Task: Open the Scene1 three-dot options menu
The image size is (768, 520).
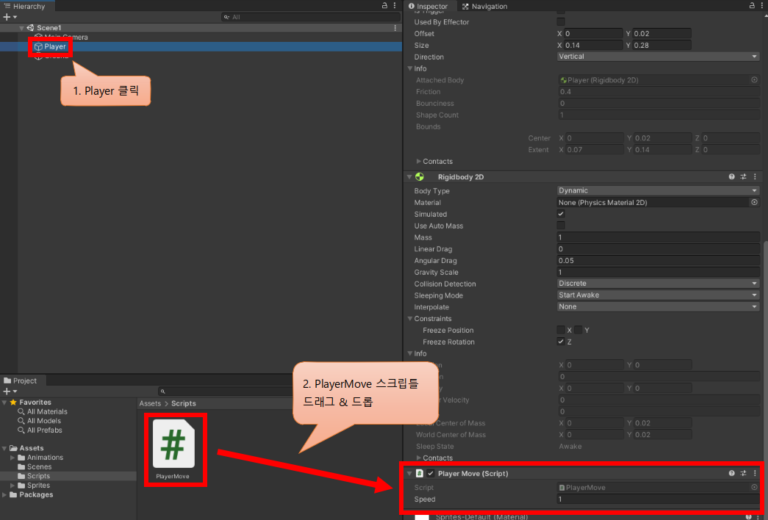Action: tap(395, 28)
